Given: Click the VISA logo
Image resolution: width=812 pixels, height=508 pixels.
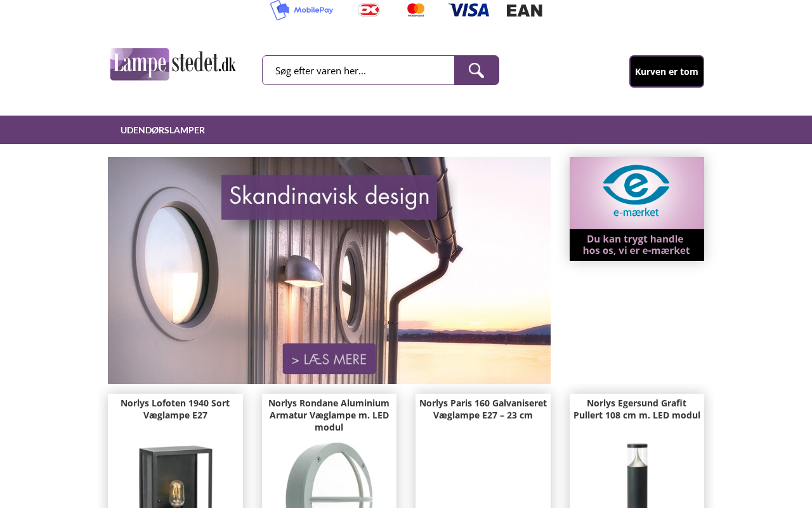Looking at the screenshot, I should 469,10.
